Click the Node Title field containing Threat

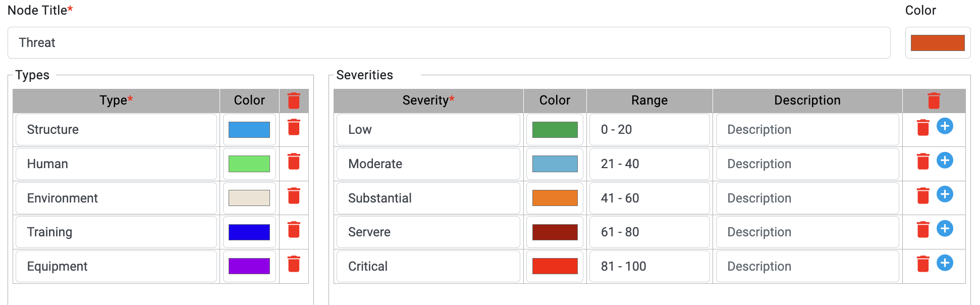click(449, 43)
